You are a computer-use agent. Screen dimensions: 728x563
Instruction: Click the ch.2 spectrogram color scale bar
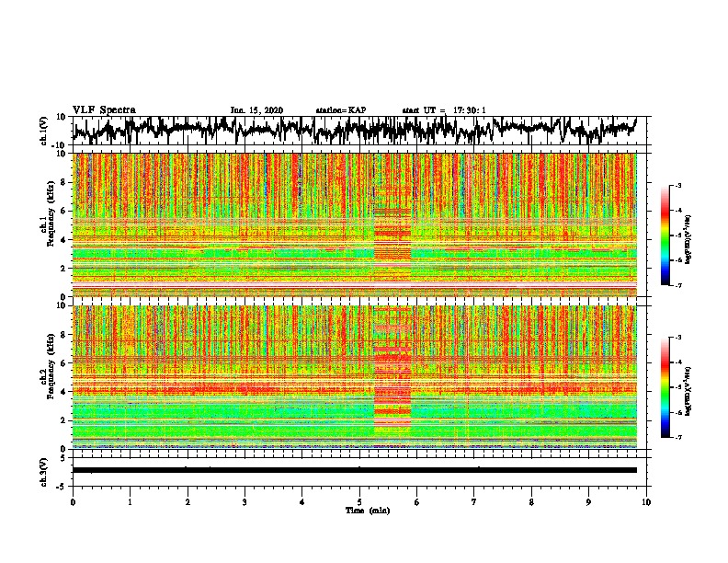tap(665, 387)
